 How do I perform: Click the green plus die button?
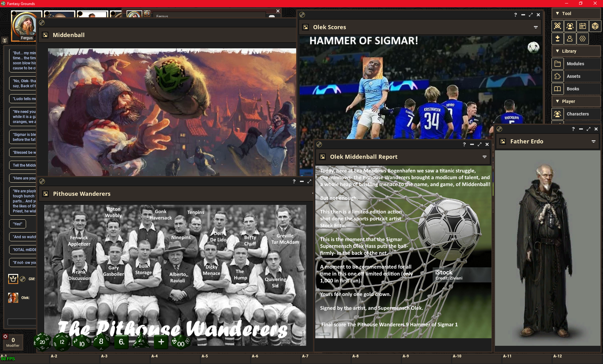tap(161, 342)
